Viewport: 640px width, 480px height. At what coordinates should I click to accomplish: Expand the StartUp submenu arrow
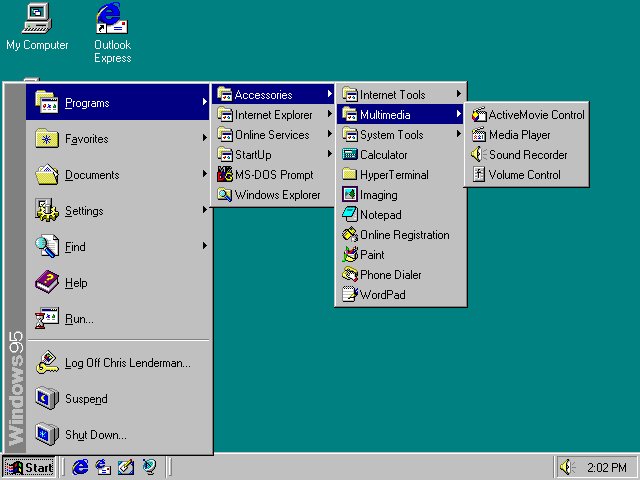coord(329,154)
